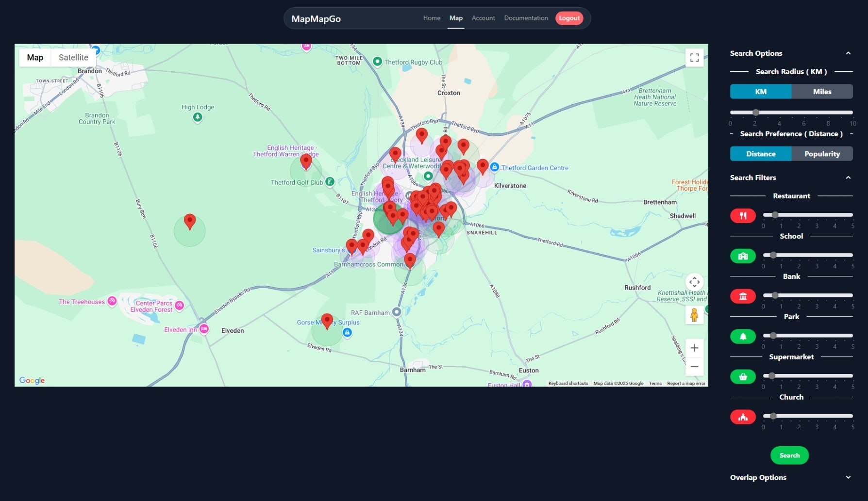Zoom out of the map
868x501 pixels.
point(694,367)
